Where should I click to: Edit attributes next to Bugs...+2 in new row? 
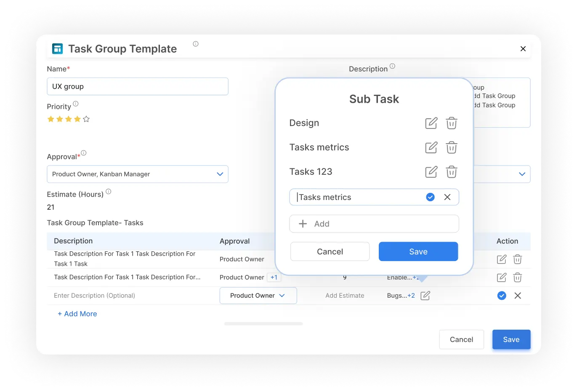425,295
